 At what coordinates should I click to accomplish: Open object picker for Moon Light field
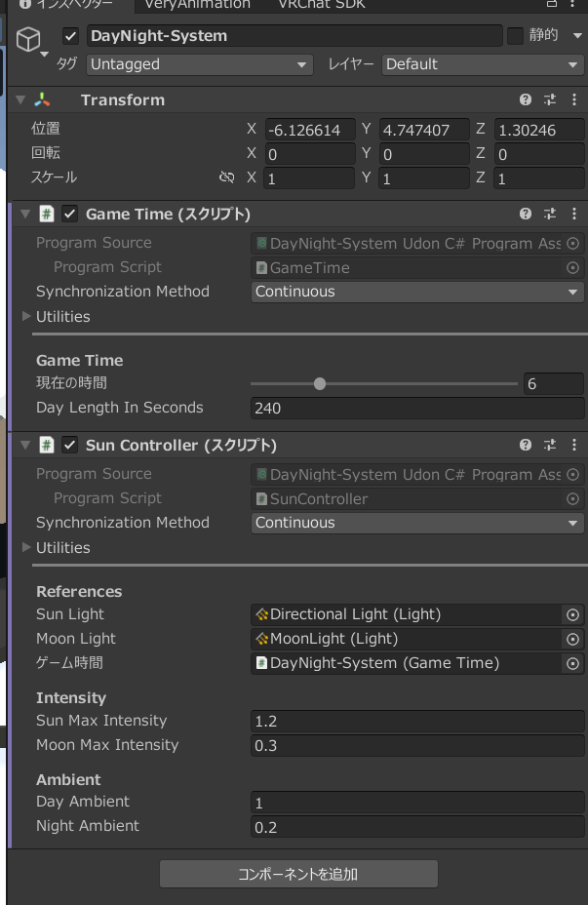pyautogui.click(x=572, y=640)
